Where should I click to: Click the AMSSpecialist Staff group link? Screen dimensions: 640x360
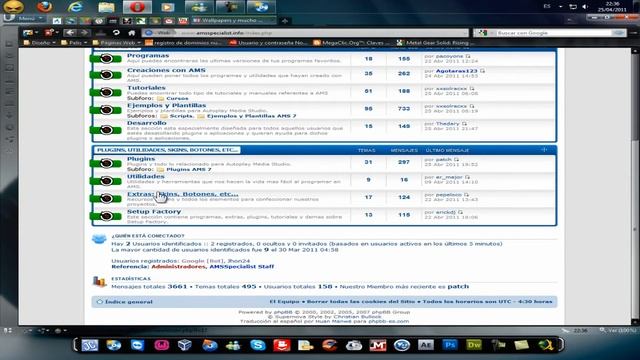pos(242,267)
